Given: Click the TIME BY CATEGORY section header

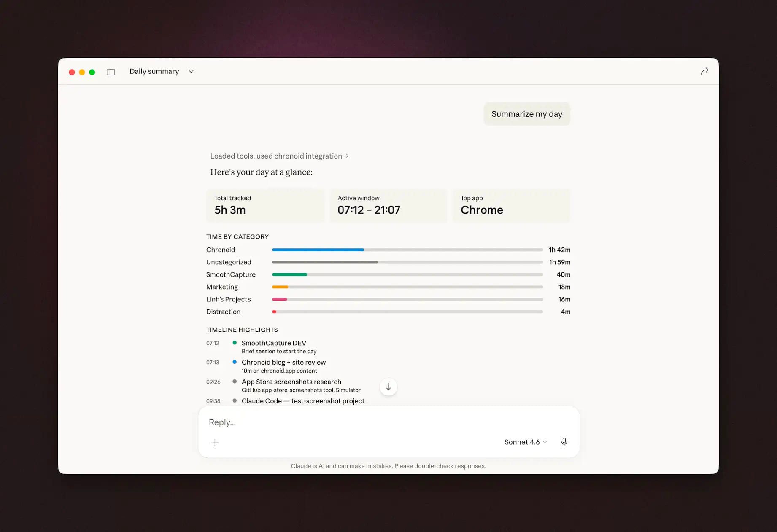Looking at the screenshot, I should 237,236.
